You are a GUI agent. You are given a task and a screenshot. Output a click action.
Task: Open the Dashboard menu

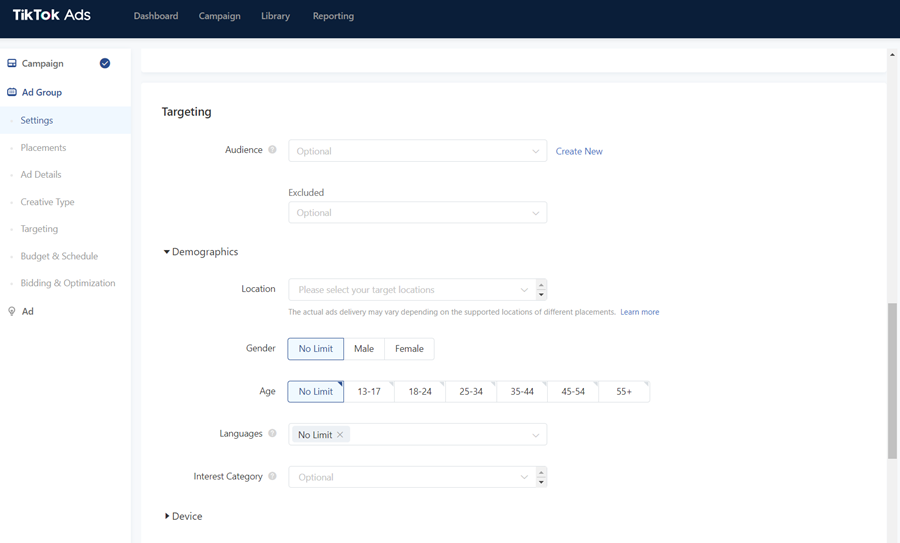click(156, 16)
